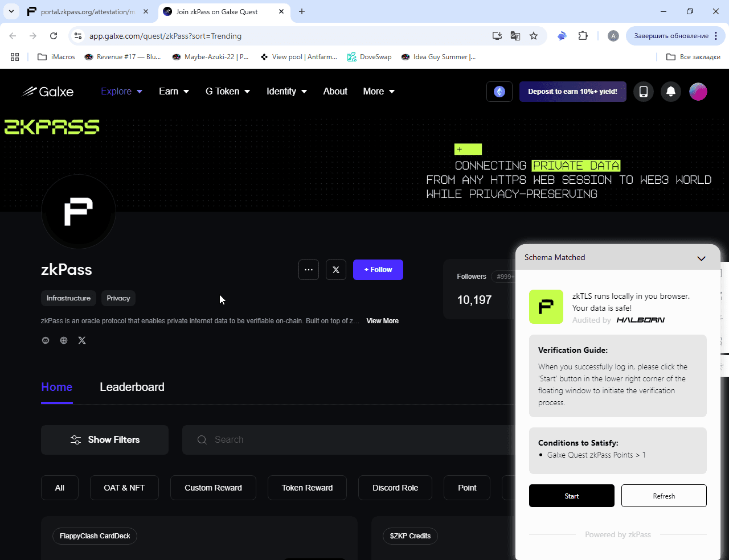
Task: Open the tab search dropdown arrow
Action: pyautogui.click(x=11, y=11)
